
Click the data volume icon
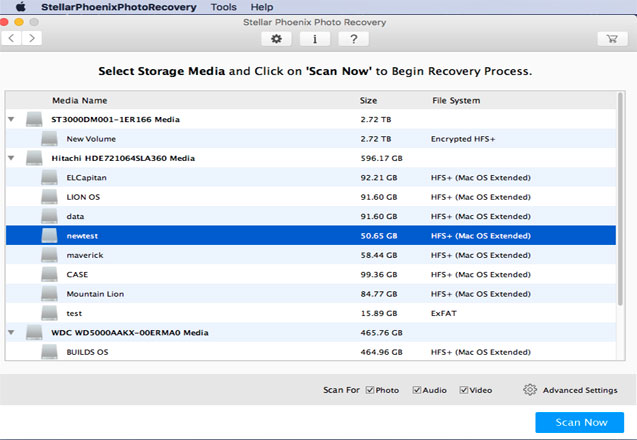(49, 216)
